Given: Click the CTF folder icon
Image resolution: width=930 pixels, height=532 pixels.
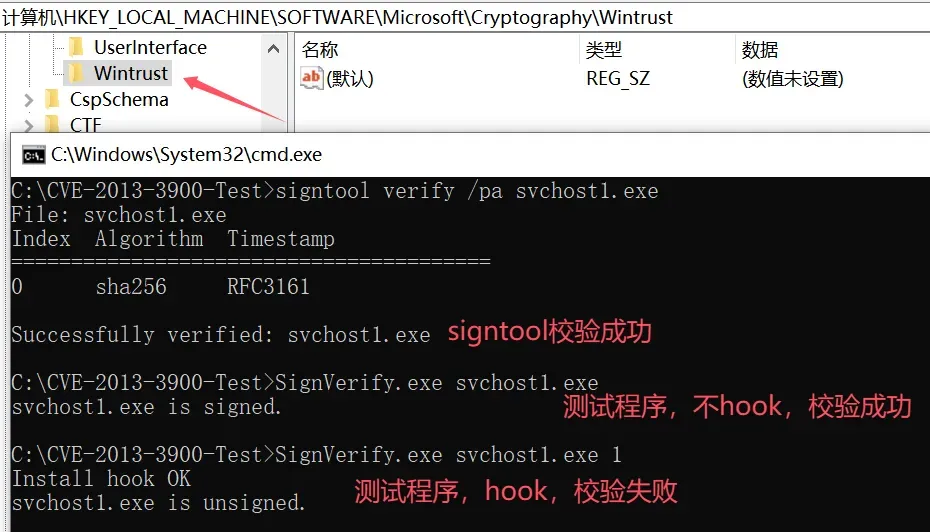Looking at the screenshot, I should [52, 124].
